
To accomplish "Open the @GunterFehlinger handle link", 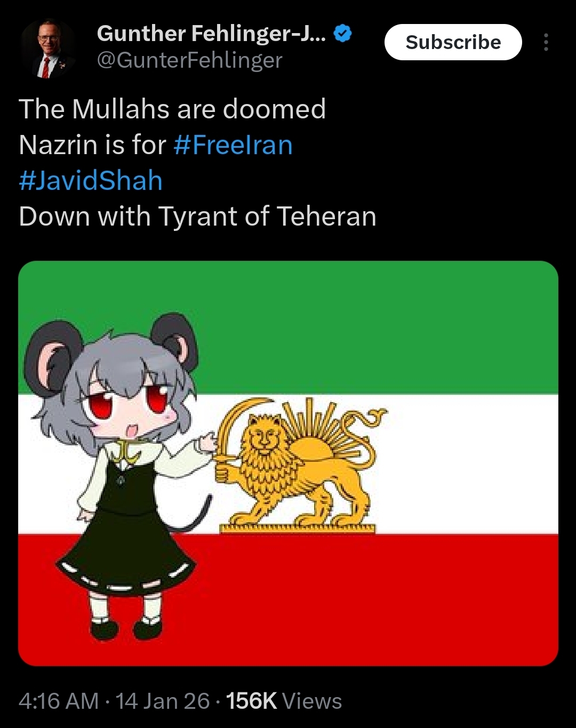I will coord(189,60).
